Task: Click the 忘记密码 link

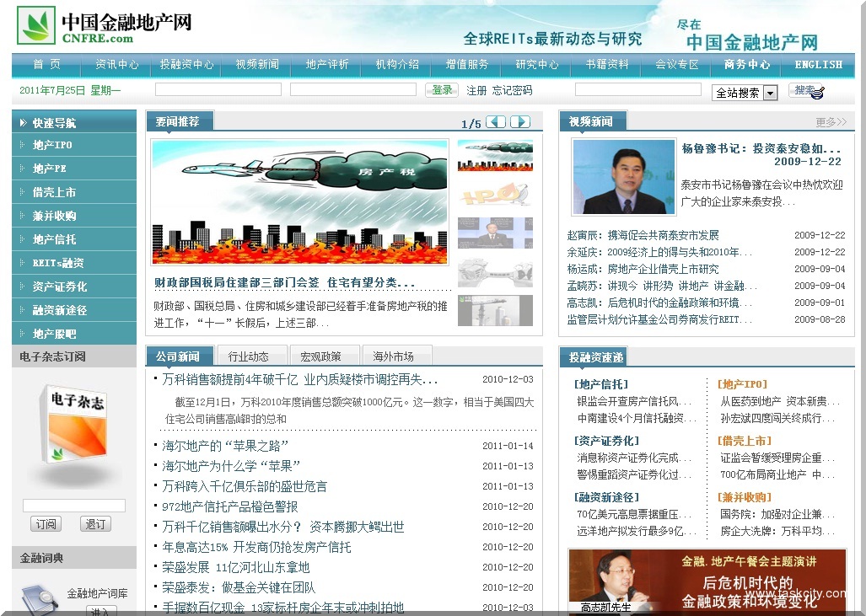Action: coord(512,90)
